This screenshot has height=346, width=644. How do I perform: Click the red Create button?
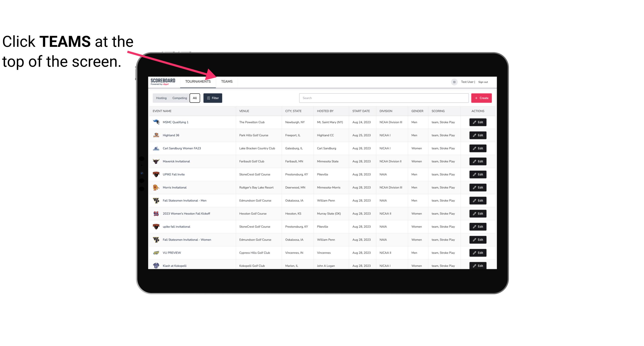(x=482, y=98)
